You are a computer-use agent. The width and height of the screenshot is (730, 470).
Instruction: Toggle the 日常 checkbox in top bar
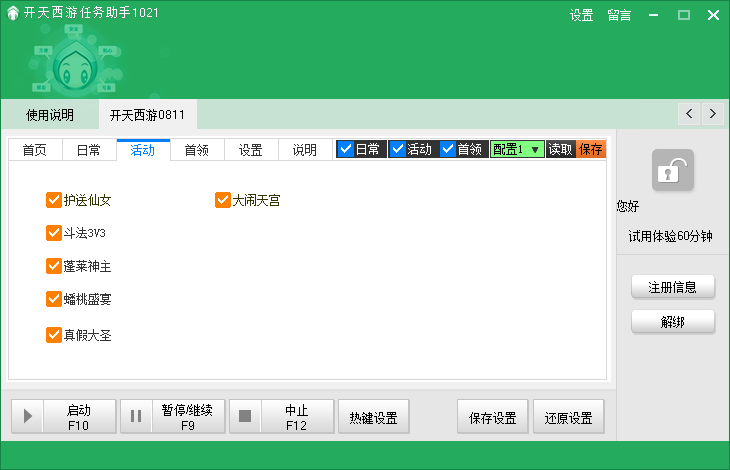pos(345,150)
